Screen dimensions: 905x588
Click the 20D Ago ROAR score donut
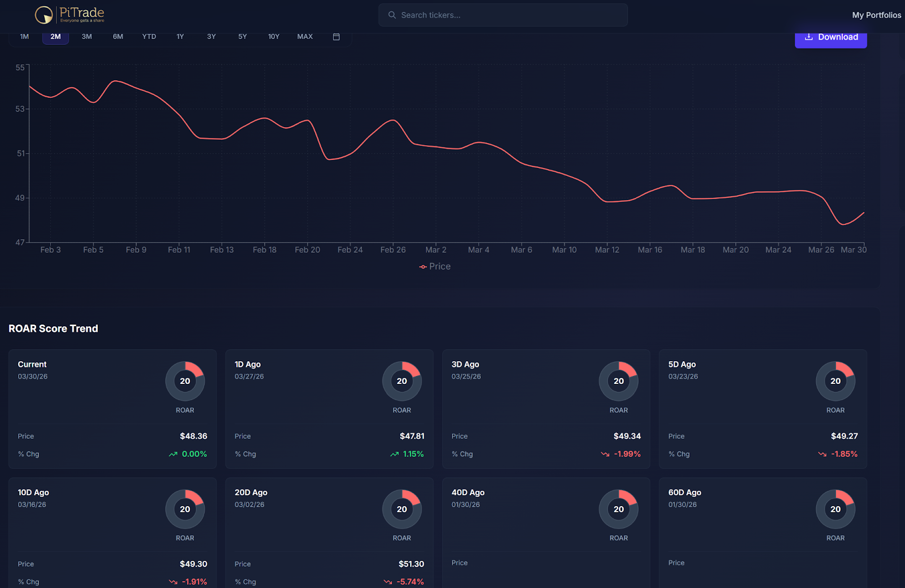[402, 509]
